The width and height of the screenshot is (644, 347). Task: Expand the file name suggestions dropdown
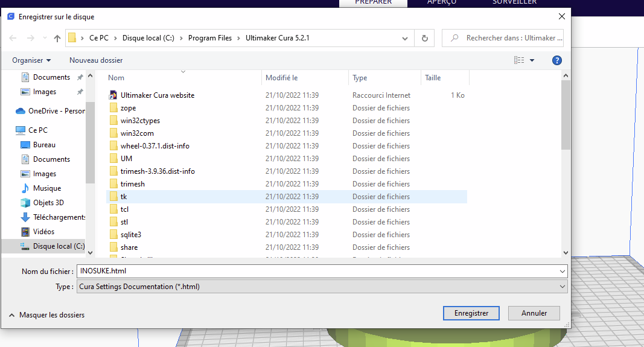563,272
